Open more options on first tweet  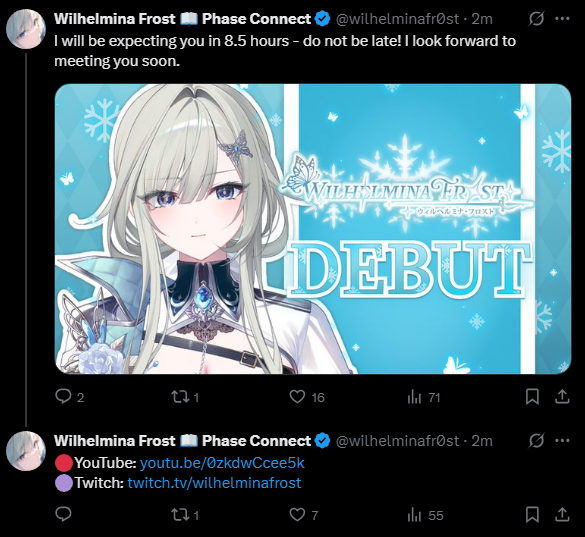[562, 19]
